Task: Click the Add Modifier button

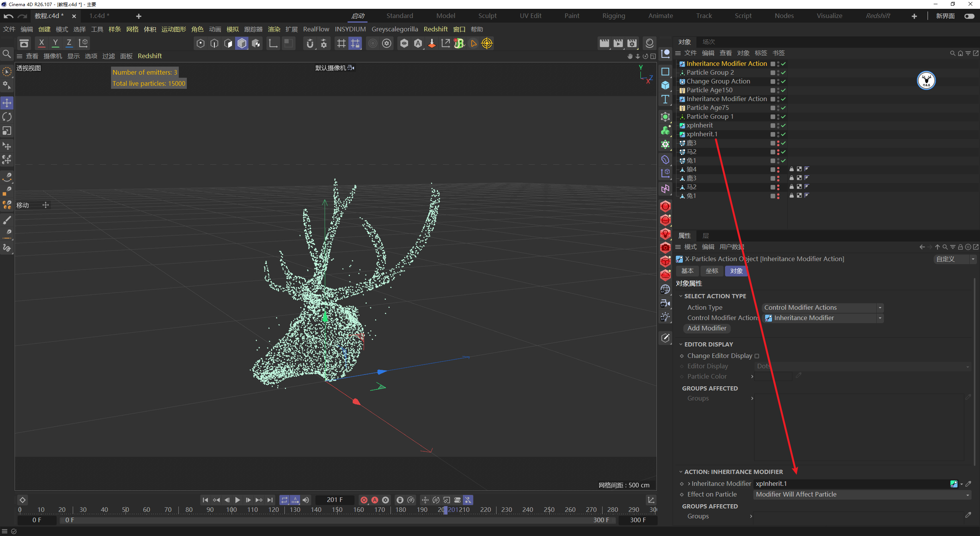Action: click(x=706, y=328)
